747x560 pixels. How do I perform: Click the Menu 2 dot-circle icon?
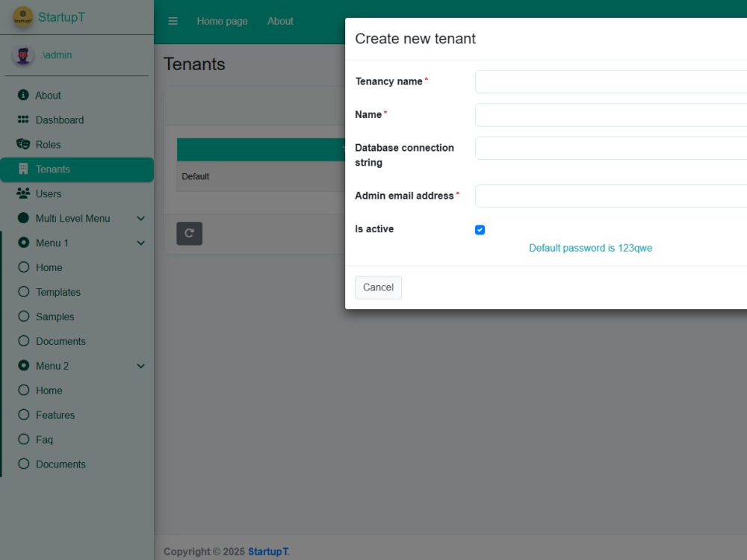click(x=23, y=365)
